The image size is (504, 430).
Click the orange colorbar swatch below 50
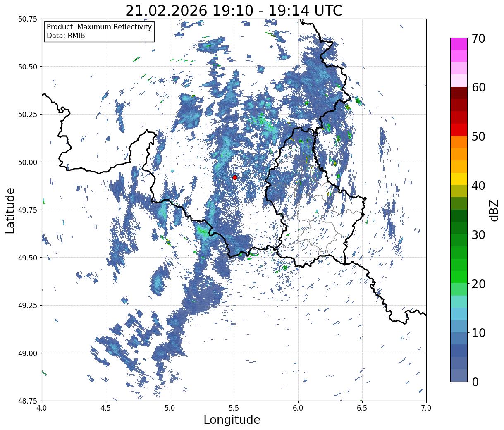459,142
